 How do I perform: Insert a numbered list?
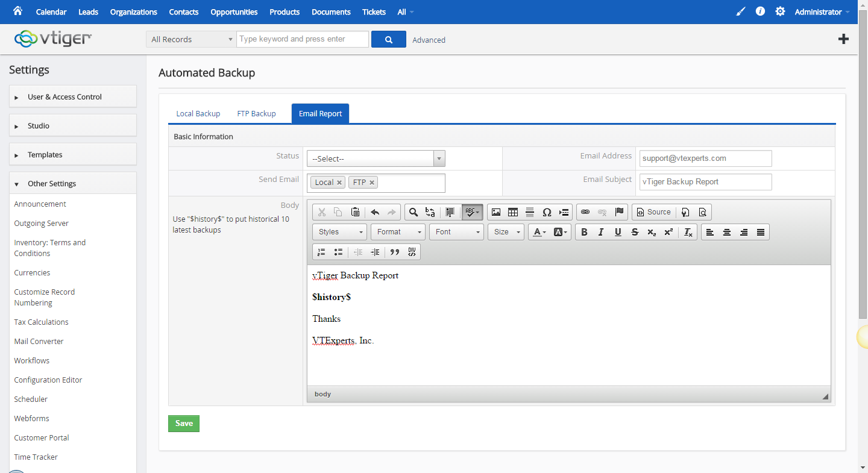(321, 252)
